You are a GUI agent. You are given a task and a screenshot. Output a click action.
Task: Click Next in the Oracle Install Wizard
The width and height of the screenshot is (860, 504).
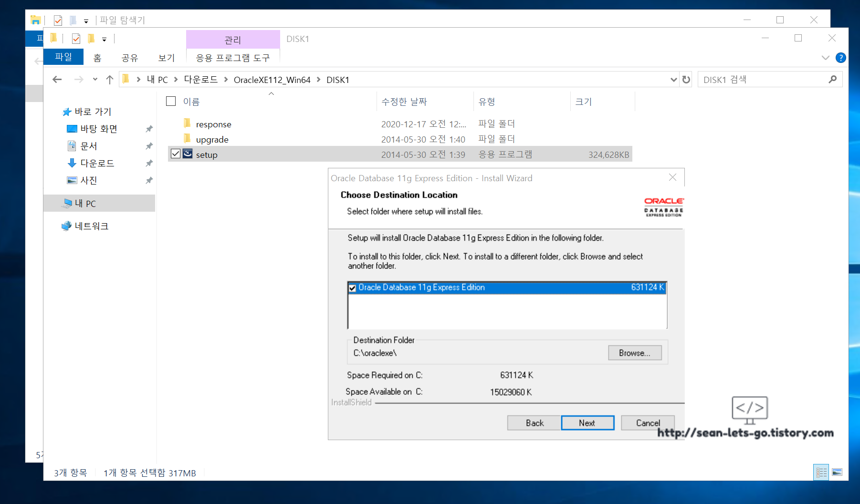click(x=587, y=423)
